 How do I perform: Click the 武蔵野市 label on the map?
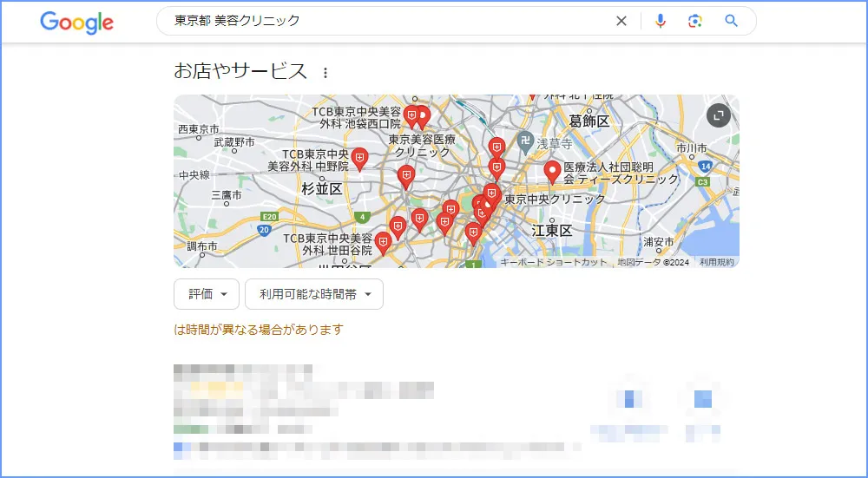coord(234,142)
